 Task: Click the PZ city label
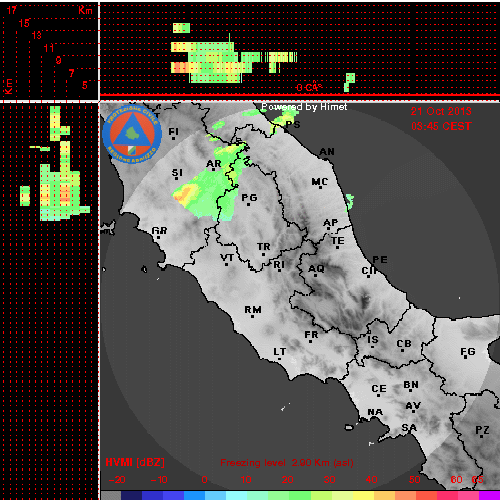pos(482,430)
